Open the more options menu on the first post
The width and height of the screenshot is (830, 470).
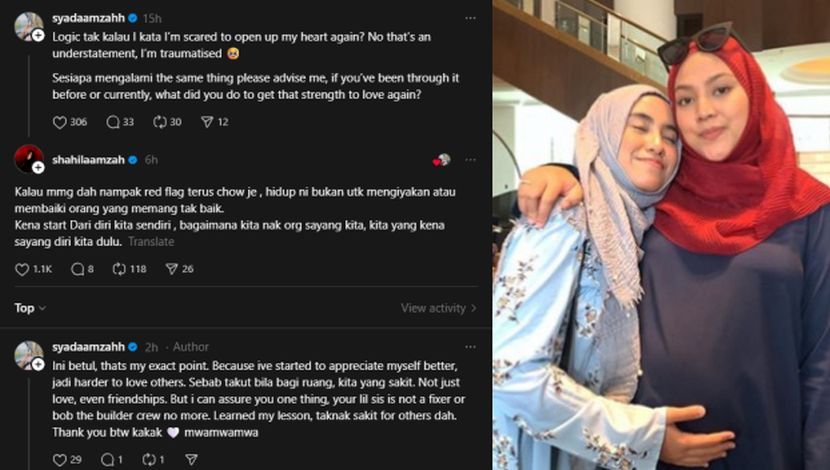(470, 18)
